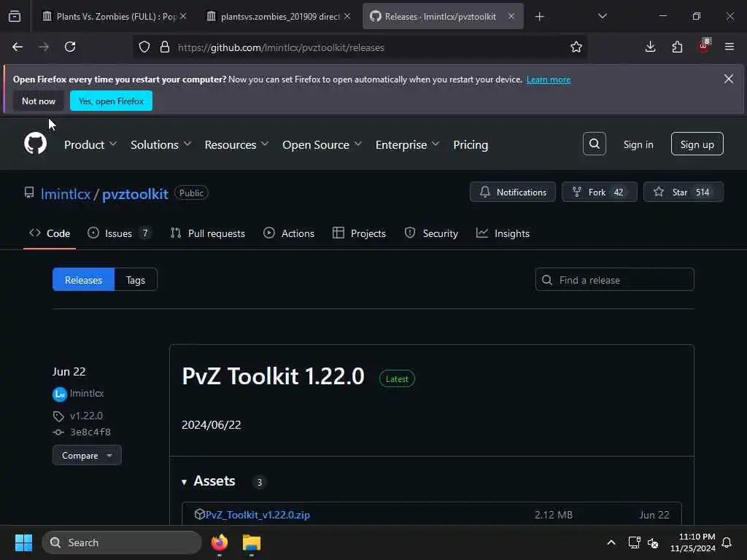
Task: Open the Windows Start menu
Action: coord(24,542)
